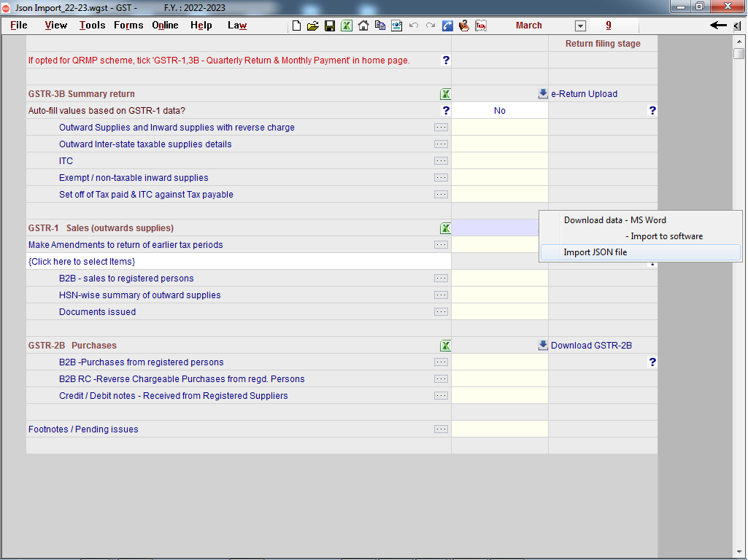Click the New file icon in toolbar
Image resolution: width=748 pixels, height=560 pixels.
296,26
